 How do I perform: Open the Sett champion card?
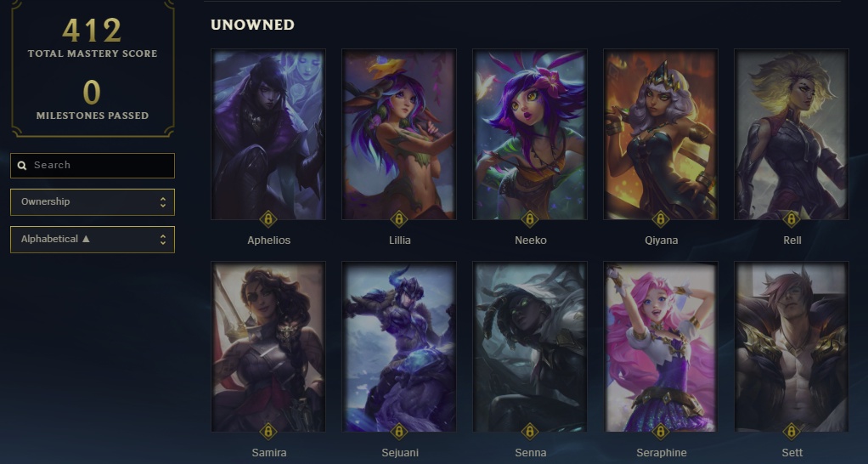click(x=792, y=347)
